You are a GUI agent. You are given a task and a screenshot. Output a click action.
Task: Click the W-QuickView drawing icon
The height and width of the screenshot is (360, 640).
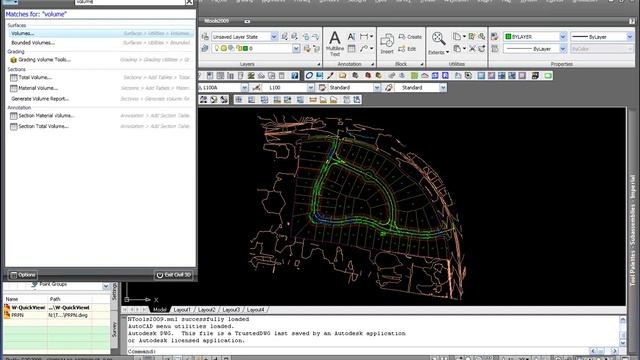7,307
